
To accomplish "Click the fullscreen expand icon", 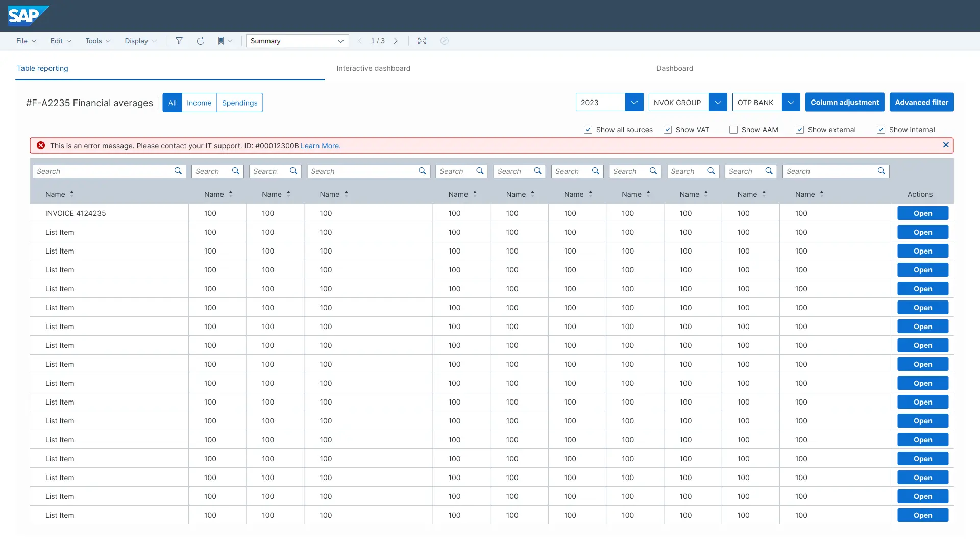I will point(422,41).
